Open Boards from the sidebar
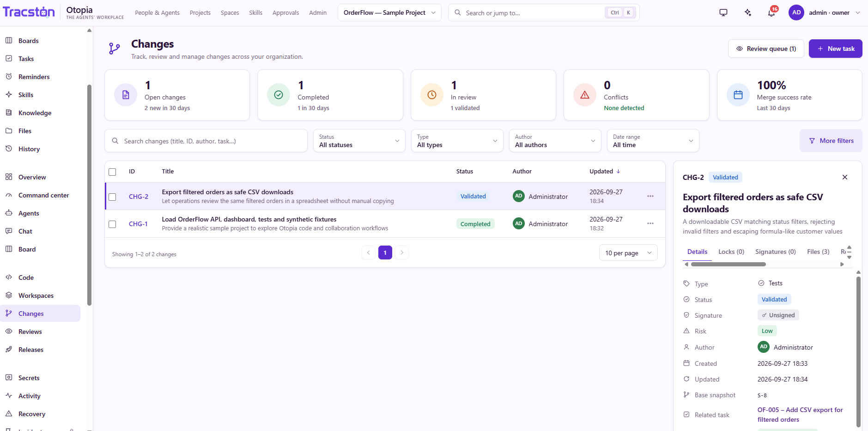The image size is (868, 431). pyautogui.click(x=40, y=41)
